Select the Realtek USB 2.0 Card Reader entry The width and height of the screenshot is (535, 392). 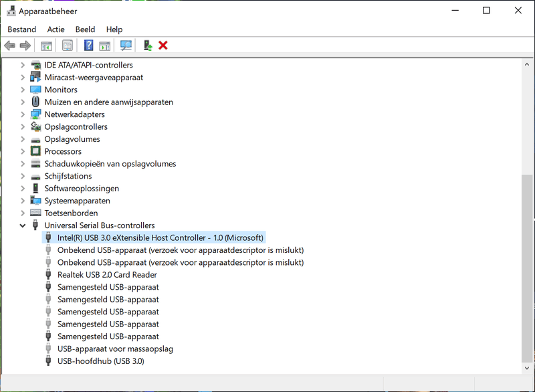107,275
